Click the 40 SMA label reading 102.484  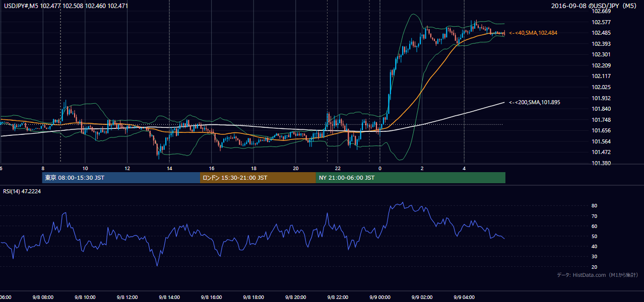click(533, 33)
